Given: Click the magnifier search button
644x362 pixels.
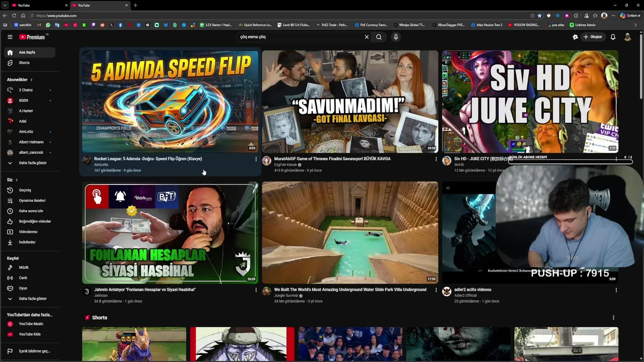Looking at the screenshot, I should pos(379,37).
